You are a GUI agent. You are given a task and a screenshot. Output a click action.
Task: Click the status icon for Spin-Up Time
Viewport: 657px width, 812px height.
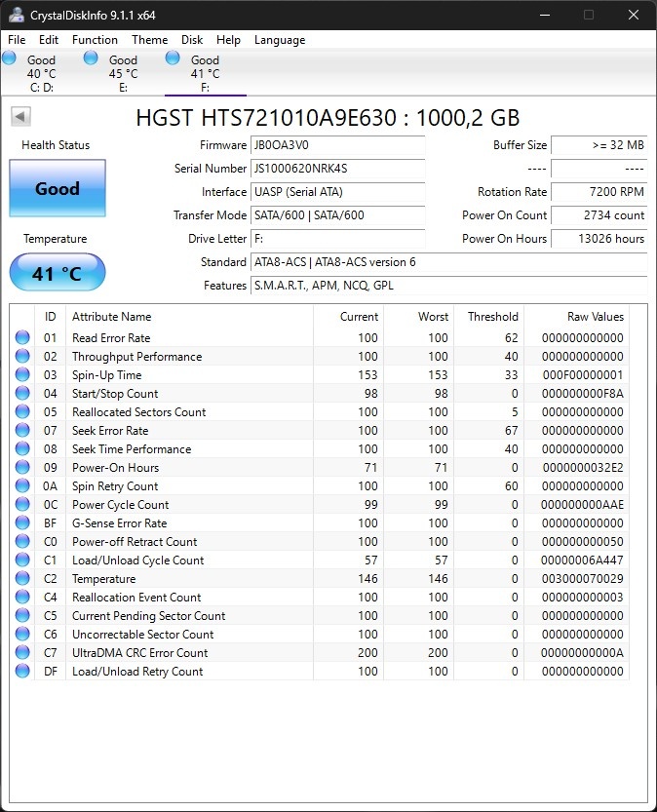pos(21,374)
